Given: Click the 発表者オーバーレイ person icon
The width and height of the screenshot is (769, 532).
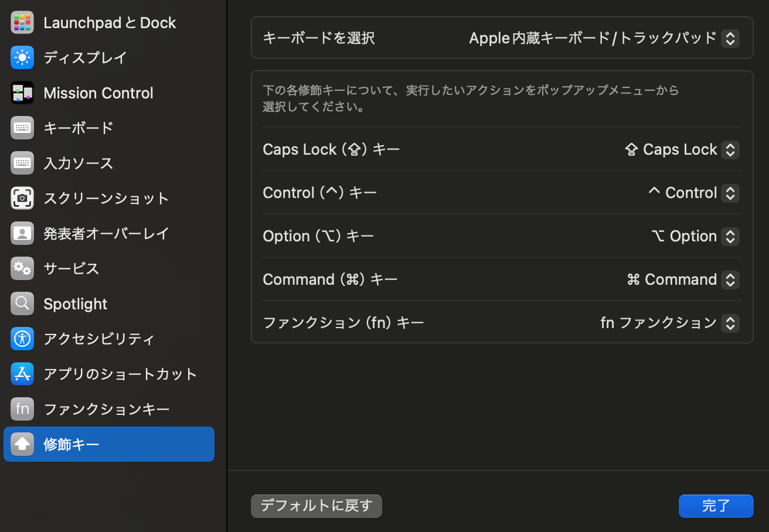Looking at the screenshot, I should tap(22, 233).
